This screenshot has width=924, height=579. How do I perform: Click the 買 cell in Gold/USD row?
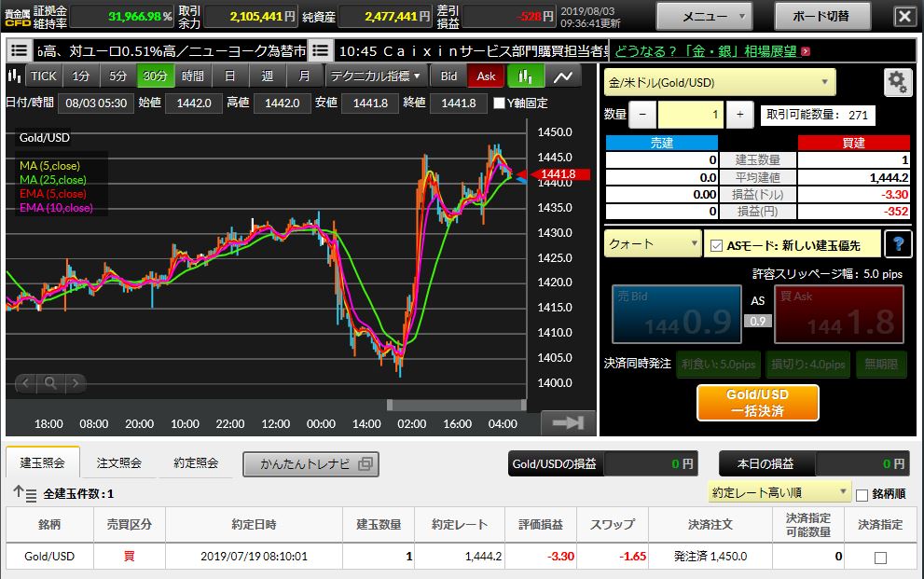tap(129, 556)
